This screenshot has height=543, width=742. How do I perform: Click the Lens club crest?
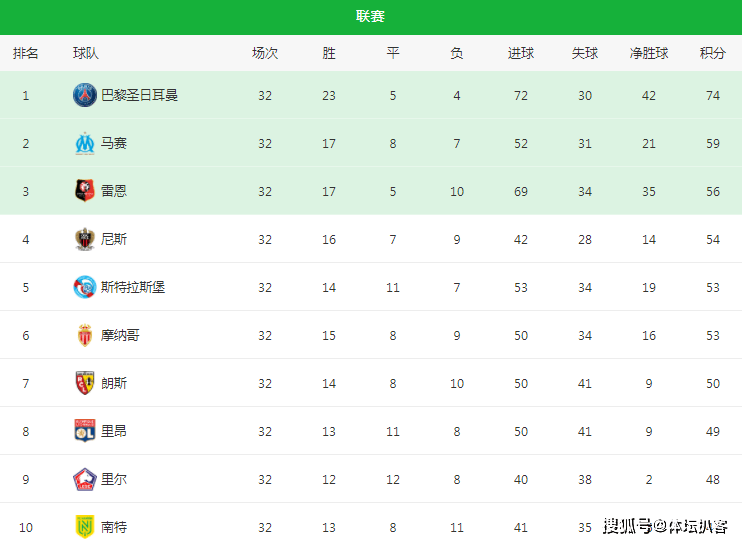(85, 383)
